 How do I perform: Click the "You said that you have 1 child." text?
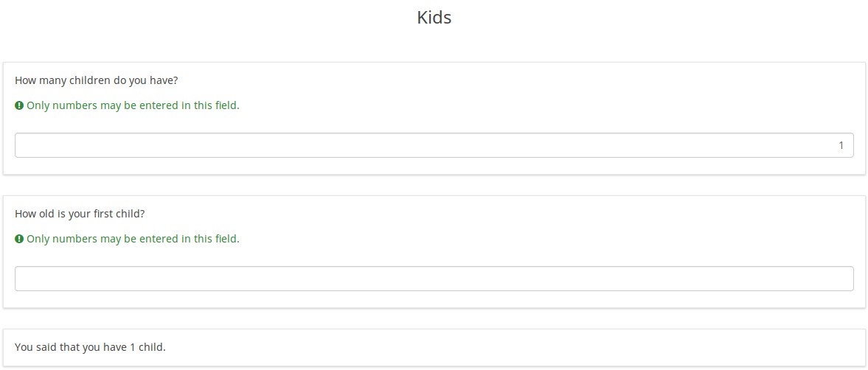(90, 346)
